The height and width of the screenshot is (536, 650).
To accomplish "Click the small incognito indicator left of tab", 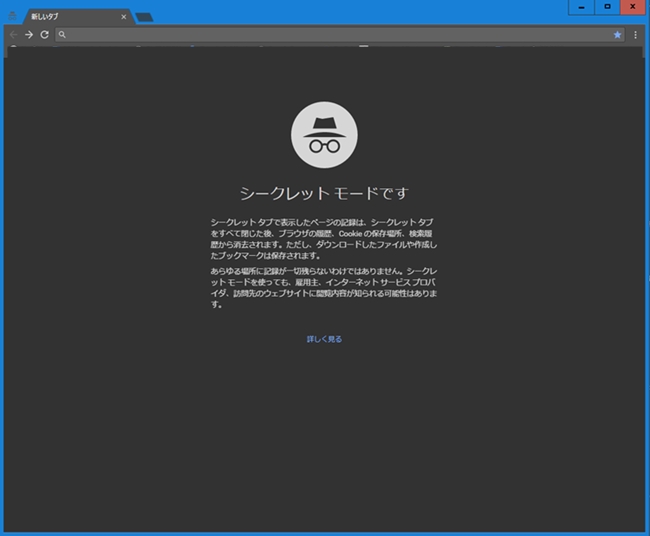I will coord(13,16).
